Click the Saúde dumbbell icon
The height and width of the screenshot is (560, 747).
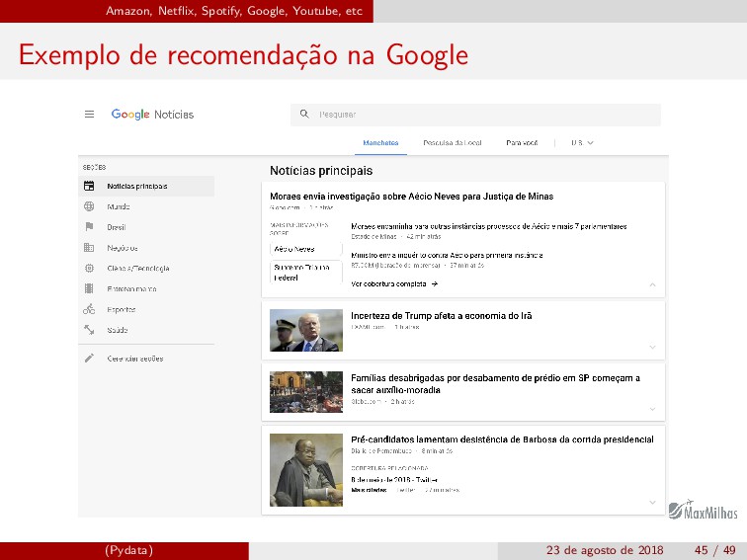point(89,330)
